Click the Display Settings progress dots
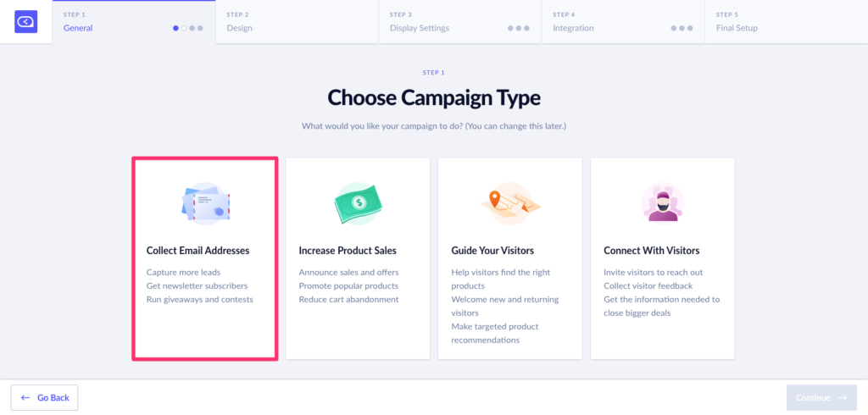The width and height of the screenshot is (868, 415). [x=519, y=28]
